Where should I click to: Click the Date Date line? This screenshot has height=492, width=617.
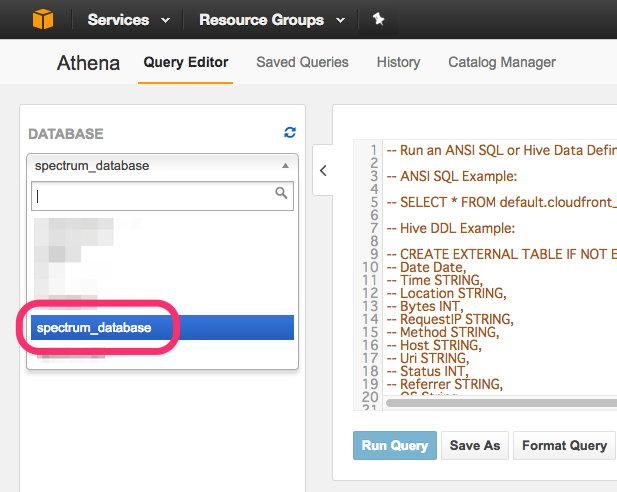tap(426, 267)
